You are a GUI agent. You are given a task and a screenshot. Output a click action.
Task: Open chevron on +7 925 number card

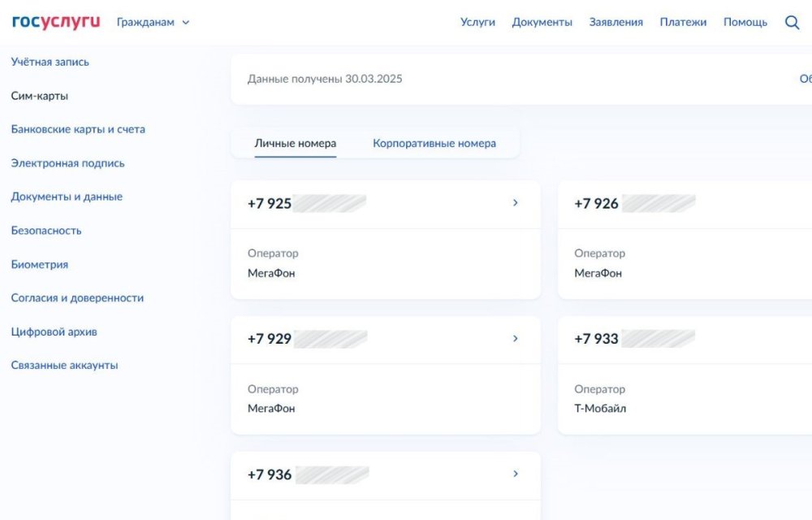click(x=515, y=203)
